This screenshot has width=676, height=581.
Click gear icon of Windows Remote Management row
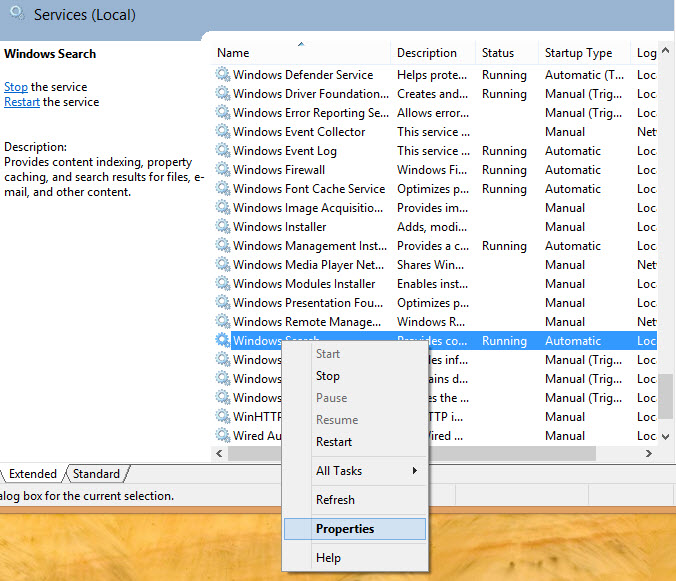(223, 321)
